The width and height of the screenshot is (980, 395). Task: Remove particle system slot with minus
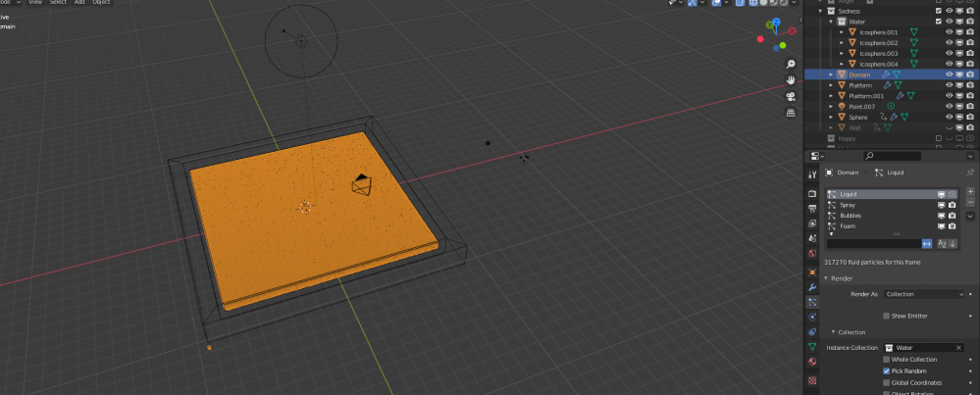(970, 202)
